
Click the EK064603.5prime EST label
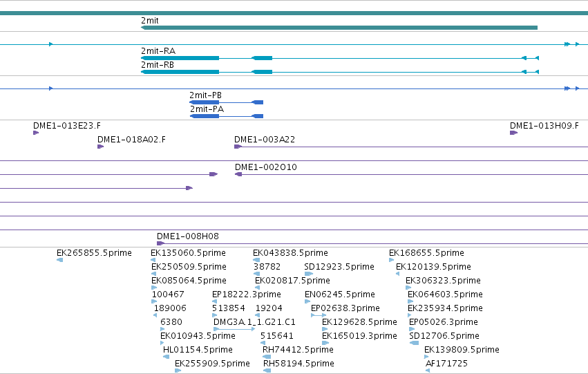point(445,294)
